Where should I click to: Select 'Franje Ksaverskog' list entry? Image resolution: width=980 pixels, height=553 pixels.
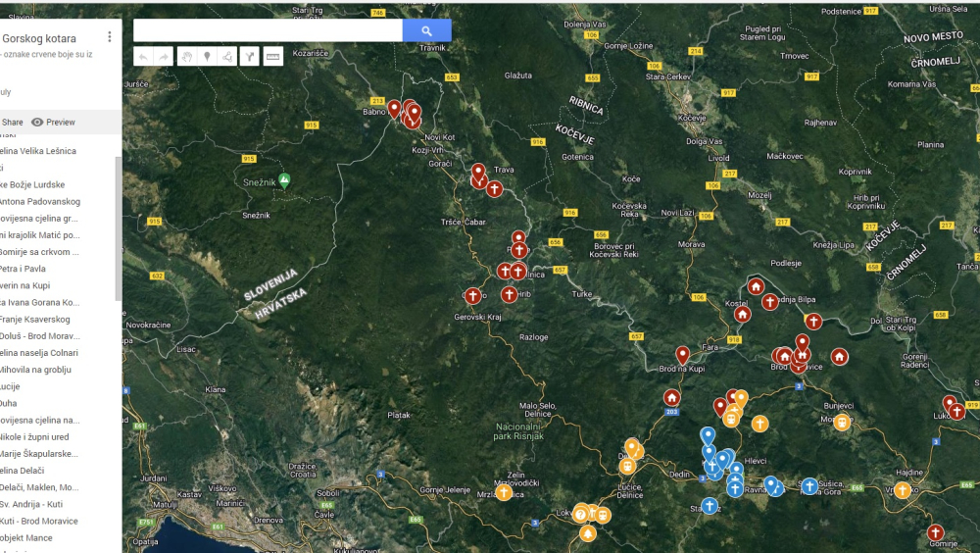[x=35, y=319]
